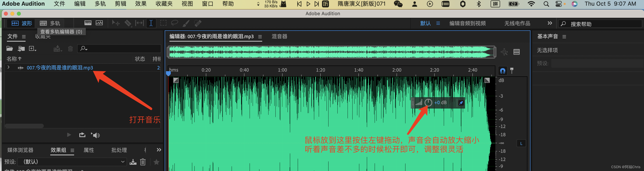This screenshot has width=644, height=171.
Task: Click the Files panel search field
Action: [x=119, y=49]
